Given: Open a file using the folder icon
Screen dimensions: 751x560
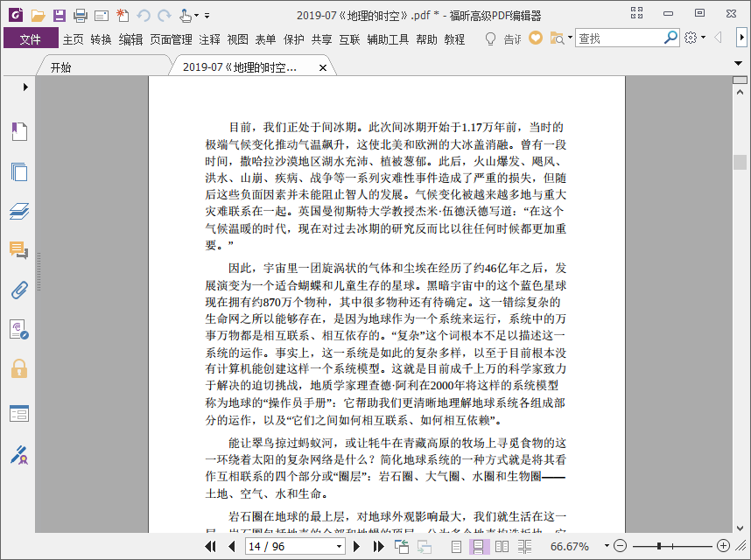Looking at the screenshot, I should 38,16.
